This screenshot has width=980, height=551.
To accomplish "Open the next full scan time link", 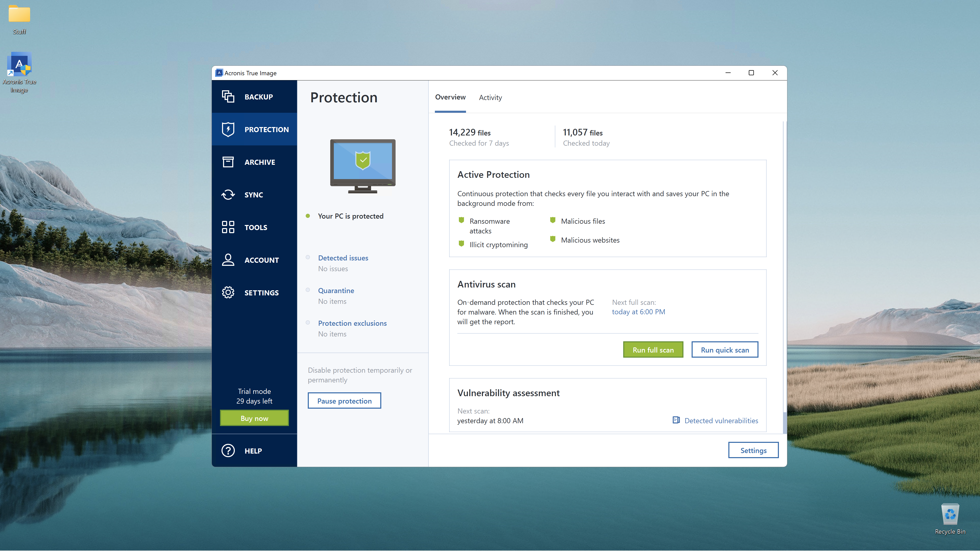I will 638,311.
